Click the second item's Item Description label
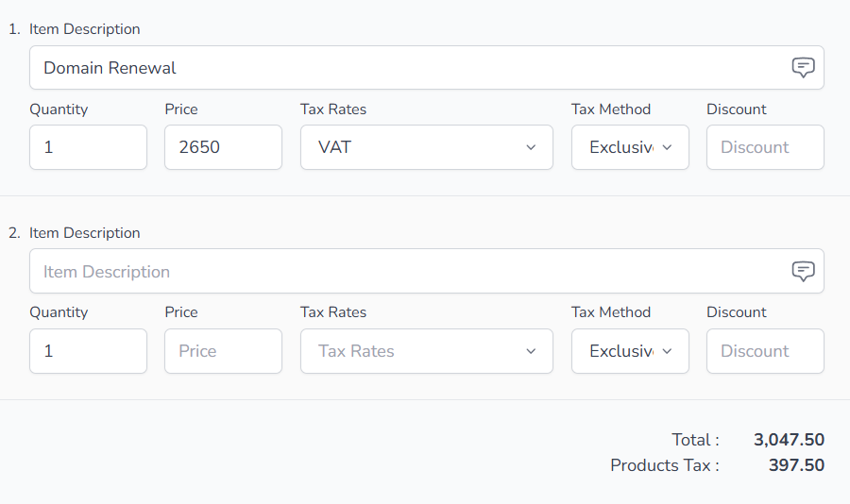The image size is (850, 504). [x=85, y=233]
